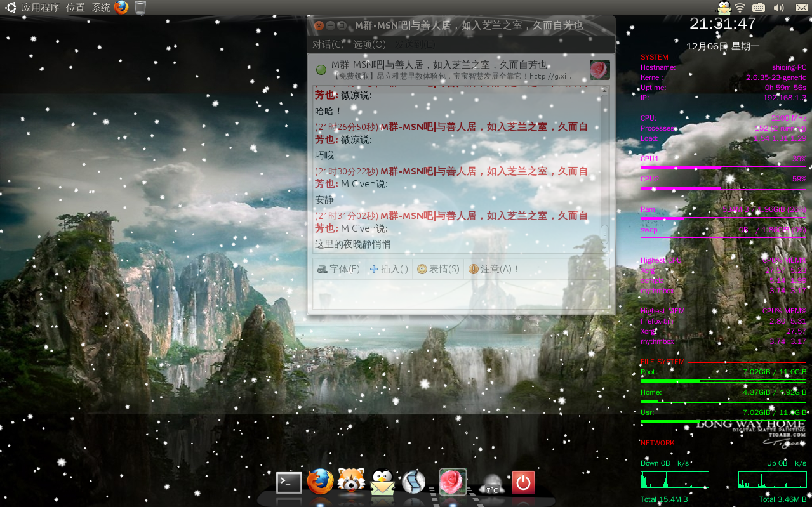Launch the film-strip media player in dock
The width and height of the screenshot is (812, 507).
point(413,482)
